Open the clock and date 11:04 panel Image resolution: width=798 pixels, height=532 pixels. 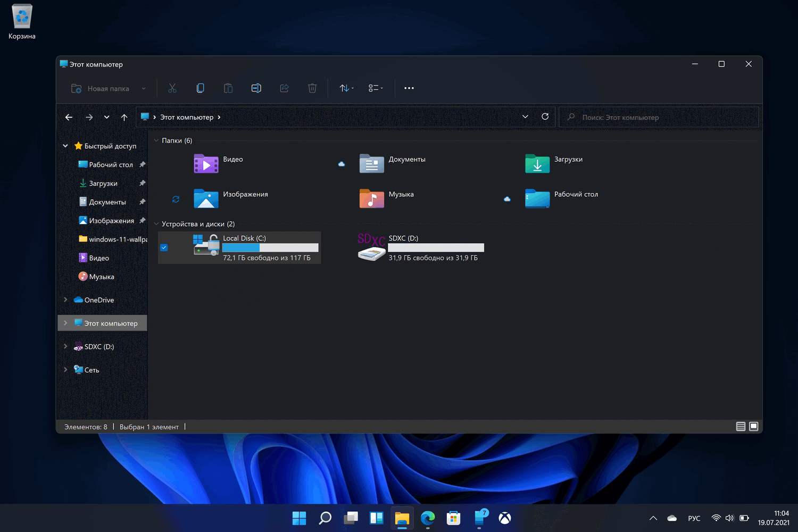[x=774, y=518]
